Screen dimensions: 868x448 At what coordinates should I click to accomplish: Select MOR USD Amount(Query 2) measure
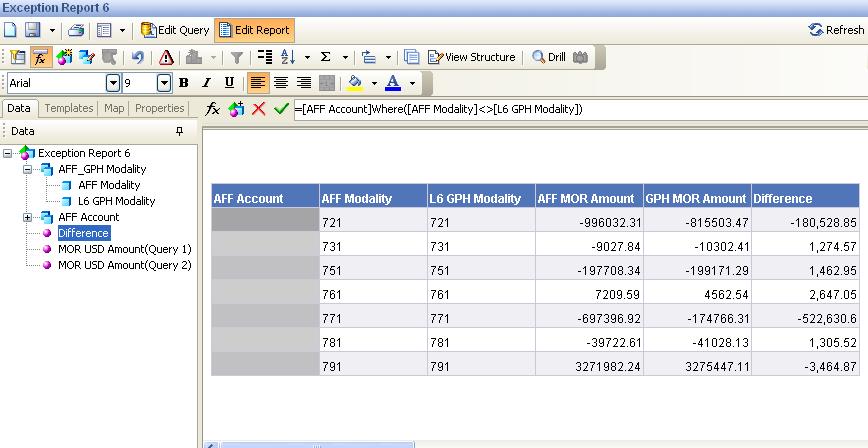point(125,265)
